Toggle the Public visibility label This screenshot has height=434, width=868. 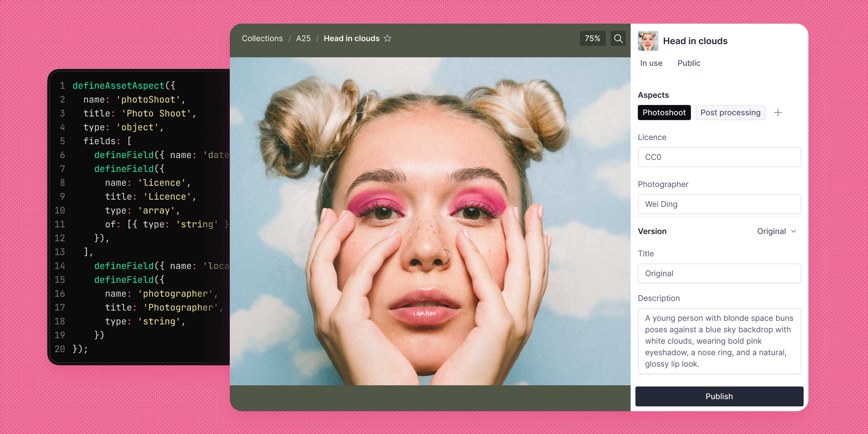click(689, 63)
